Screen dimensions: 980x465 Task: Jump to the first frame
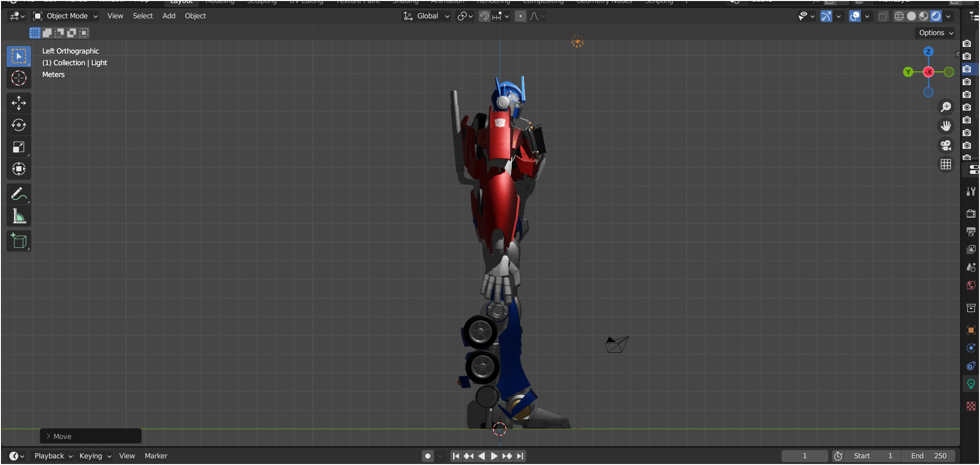[456, 456]
